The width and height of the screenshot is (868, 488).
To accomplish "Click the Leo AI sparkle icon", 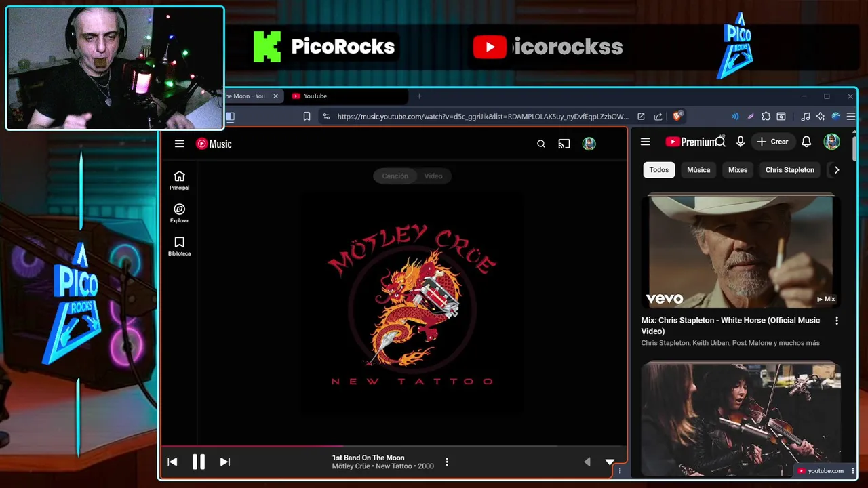I will pyautogui.click(x=821, y=117).
